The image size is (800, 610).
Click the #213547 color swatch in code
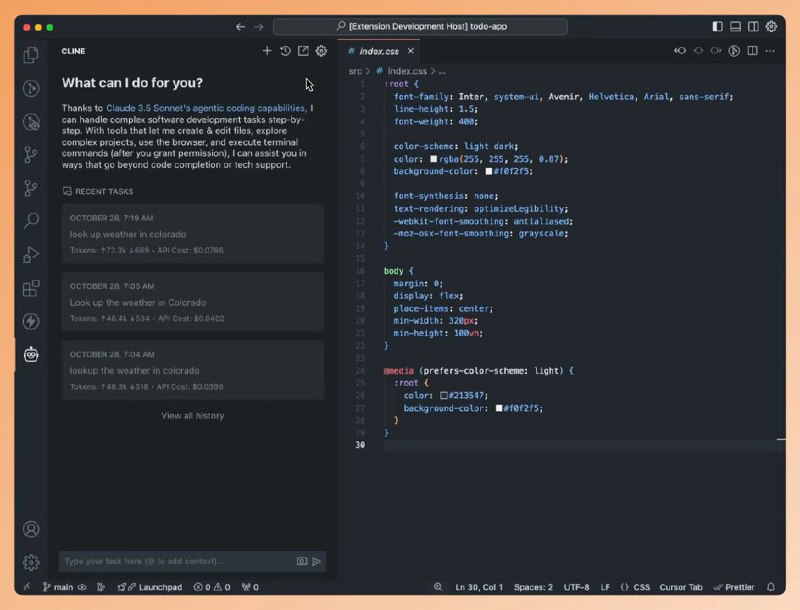[444, 396]
